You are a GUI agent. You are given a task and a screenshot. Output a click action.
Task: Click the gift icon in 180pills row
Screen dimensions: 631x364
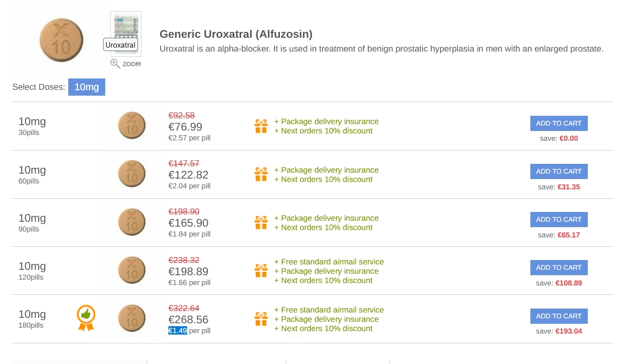coord(261,319)
